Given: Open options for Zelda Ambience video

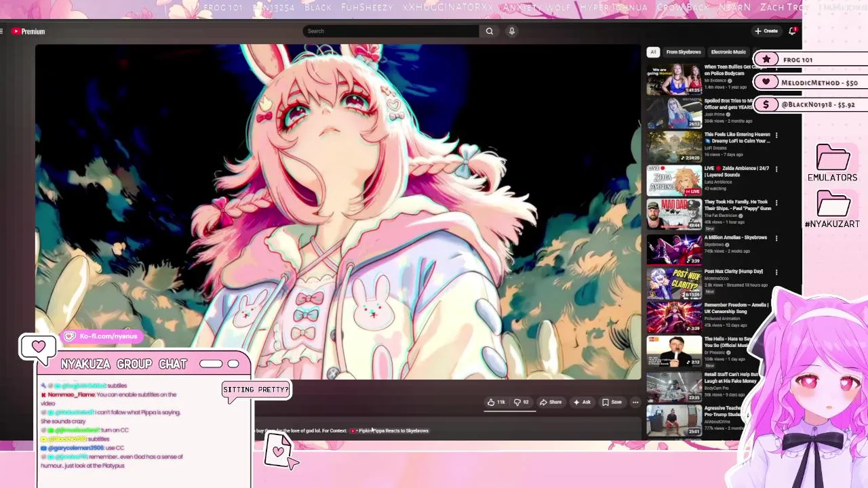Looking at the screenshot, I should (x=776, y=169).
